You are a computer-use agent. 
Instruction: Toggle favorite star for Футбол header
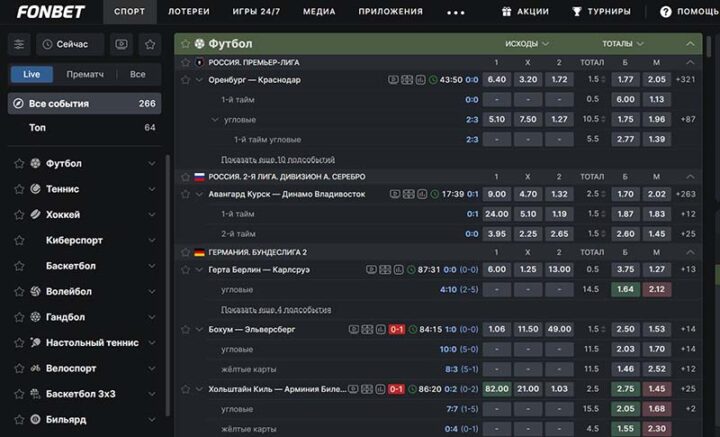185,44
